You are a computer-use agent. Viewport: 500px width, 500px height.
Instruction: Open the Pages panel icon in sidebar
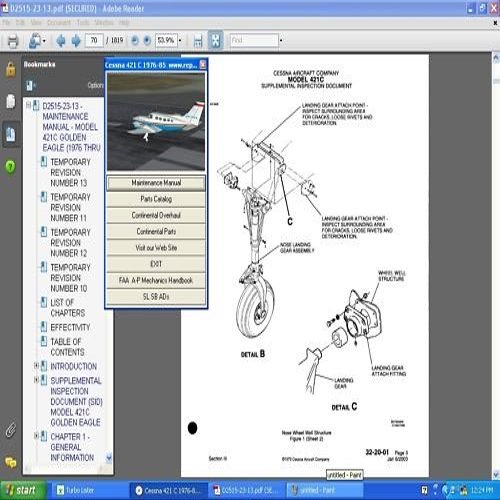(x=11, y=102)
